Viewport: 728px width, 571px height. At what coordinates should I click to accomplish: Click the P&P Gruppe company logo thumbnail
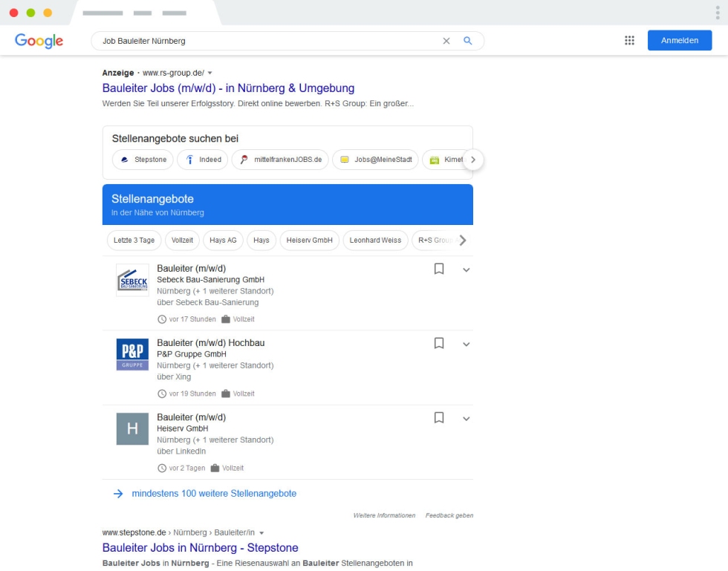[x=132, y=354]
